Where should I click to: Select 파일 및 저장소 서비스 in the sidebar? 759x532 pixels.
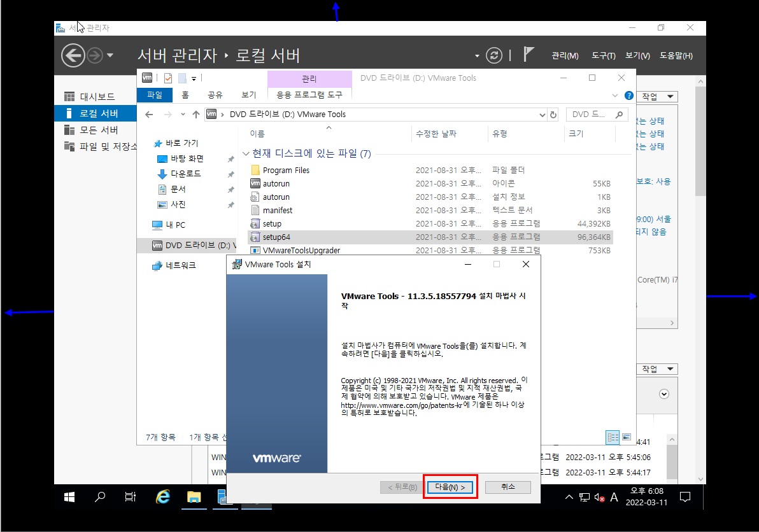96,146
